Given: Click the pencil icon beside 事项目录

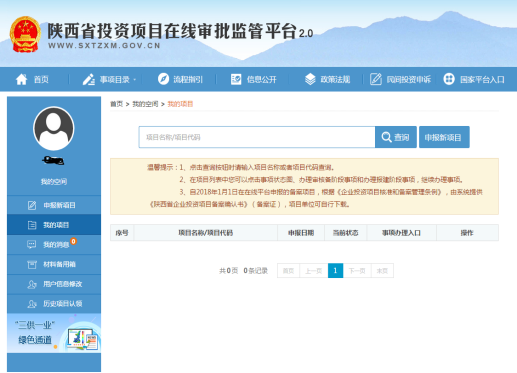Looking at the screenshot, I should (89, 79).
